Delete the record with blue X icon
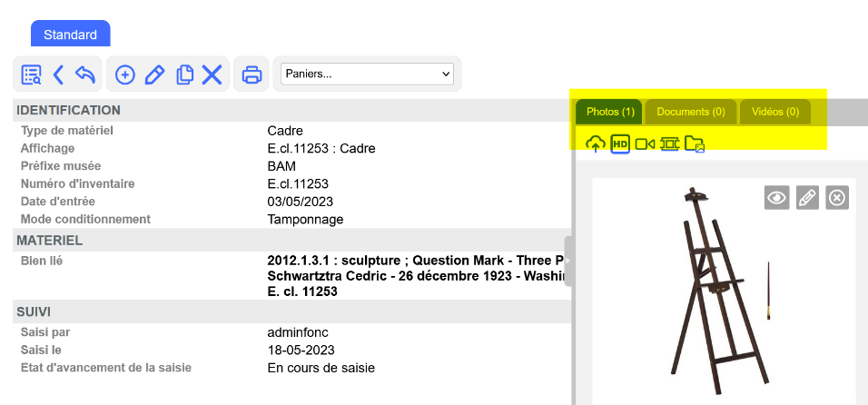The image size is (868, 405). [x=212, y=74]
